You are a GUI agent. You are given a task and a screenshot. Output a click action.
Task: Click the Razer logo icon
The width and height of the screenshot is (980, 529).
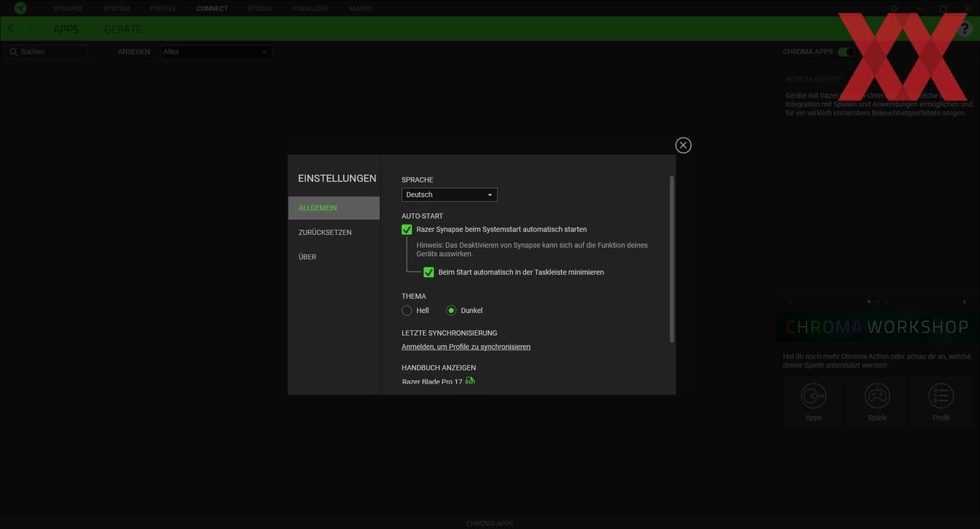coord(20,8)
